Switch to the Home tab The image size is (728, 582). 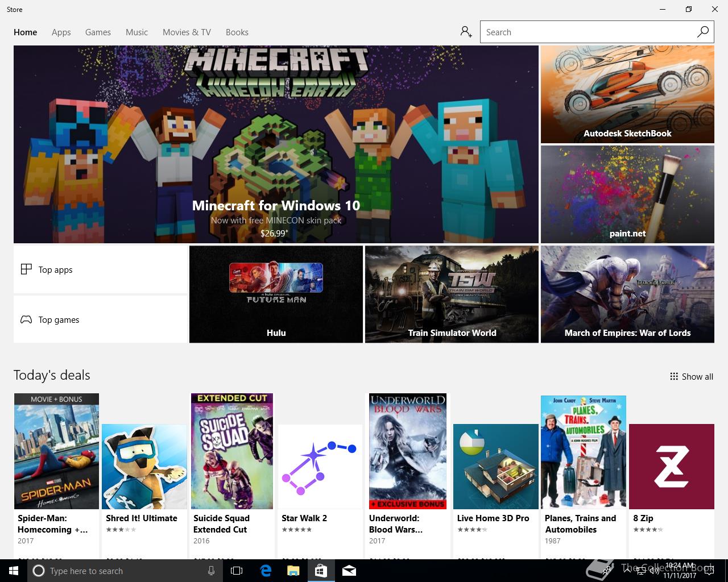[26, 32]
